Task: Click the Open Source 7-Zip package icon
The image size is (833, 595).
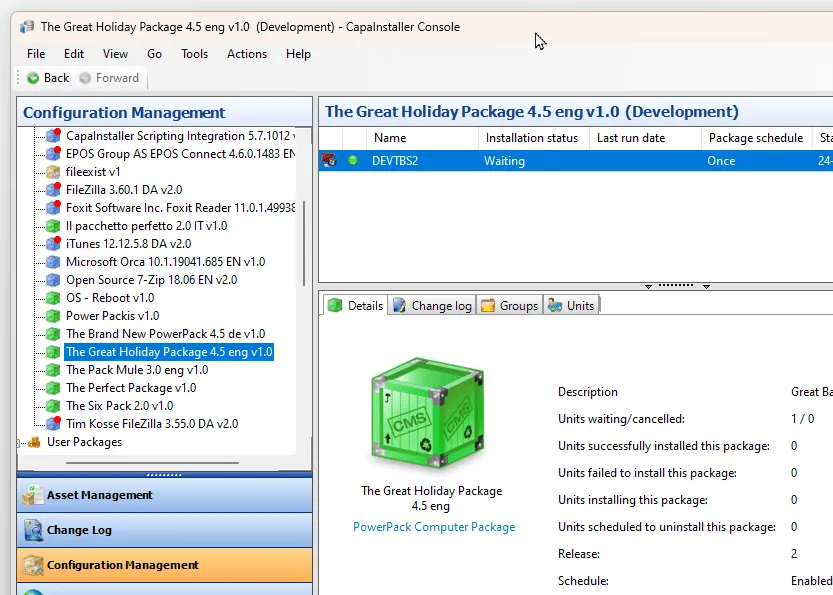Action: pos(53,280)
